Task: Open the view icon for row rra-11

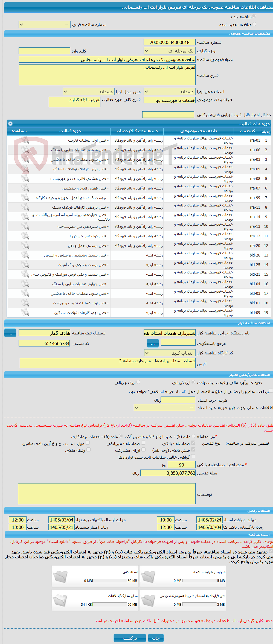Action: coord(25,207)
